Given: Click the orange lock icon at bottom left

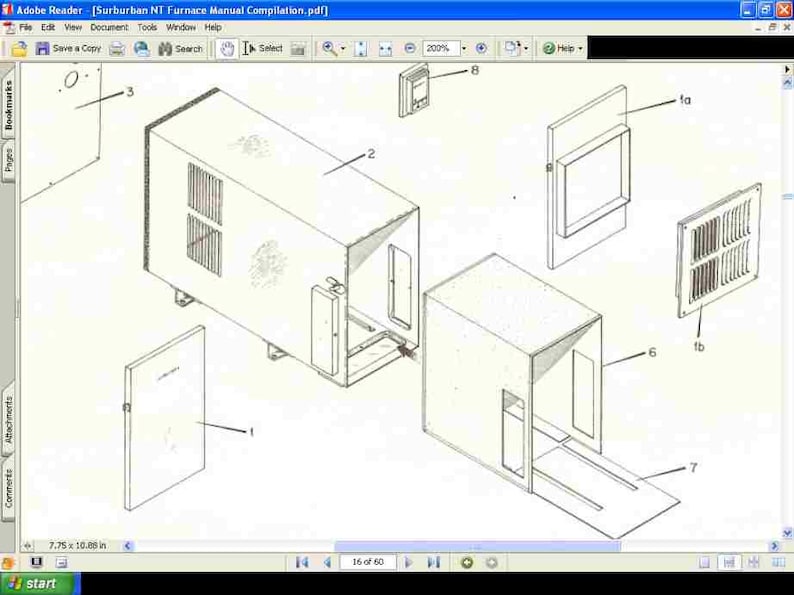Looking at the screenshot, I should [8, 563].
